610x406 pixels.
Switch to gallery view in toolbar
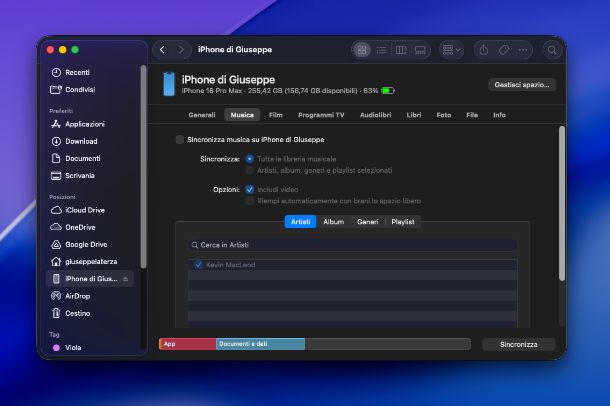[x=420, y=49]
